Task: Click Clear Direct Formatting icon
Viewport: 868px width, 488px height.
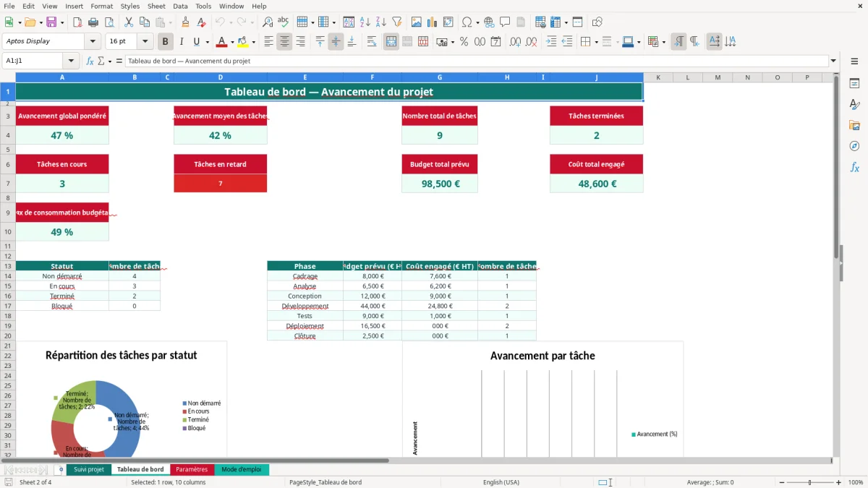Action: pos(202,22)
